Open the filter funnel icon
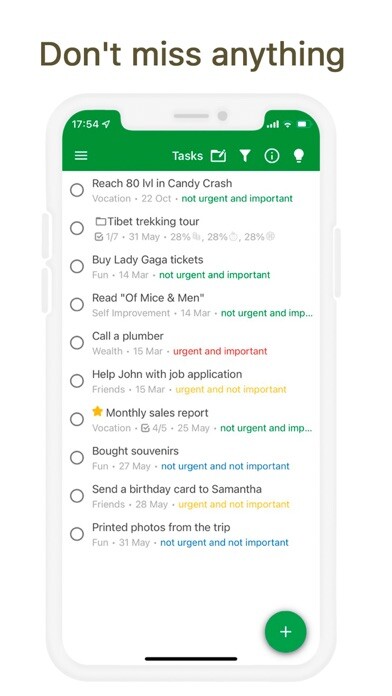The image size is (392, 696). [x=245, y=156]
